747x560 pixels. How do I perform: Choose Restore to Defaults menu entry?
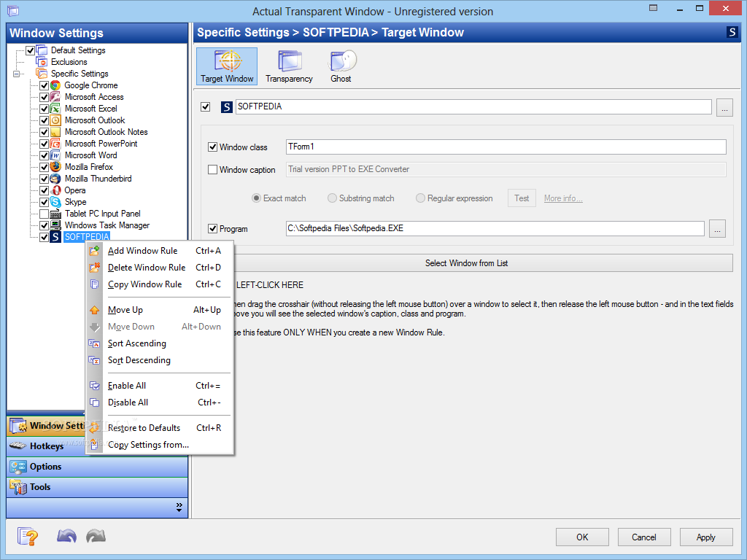[160, 427]
